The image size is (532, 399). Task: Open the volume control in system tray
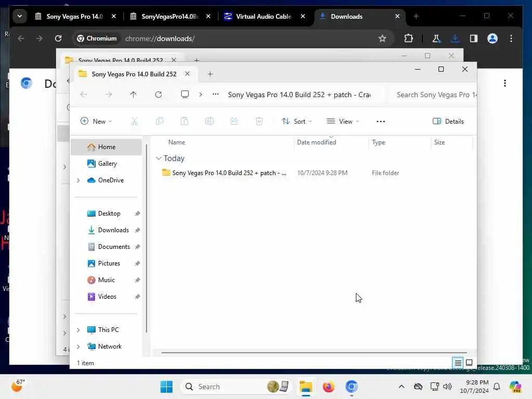tap(447, 387)
